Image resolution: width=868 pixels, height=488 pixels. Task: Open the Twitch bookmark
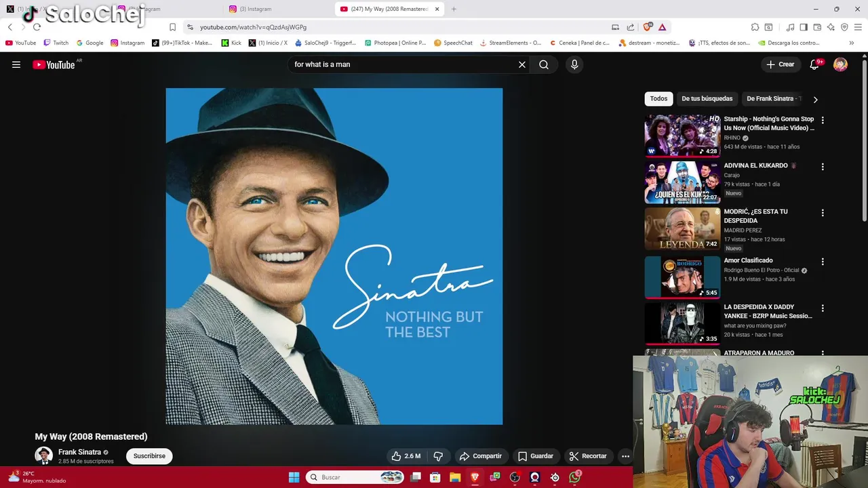pos(56,43)
